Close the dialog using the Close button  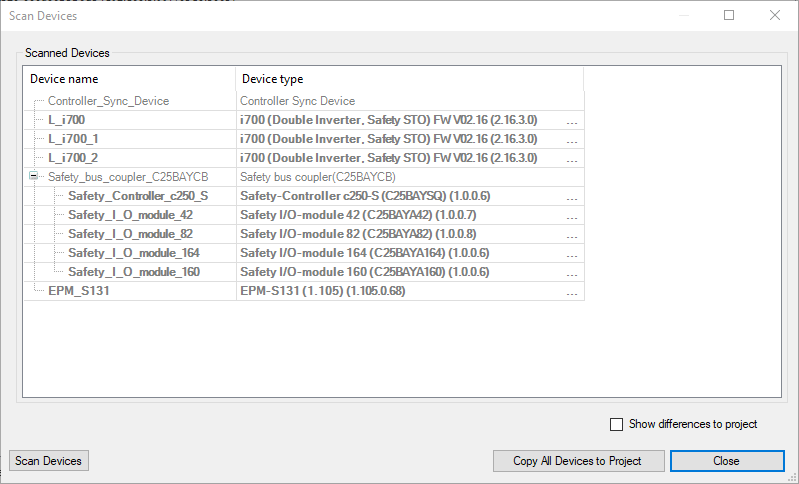pyautogui.click(x=727, y=461)
